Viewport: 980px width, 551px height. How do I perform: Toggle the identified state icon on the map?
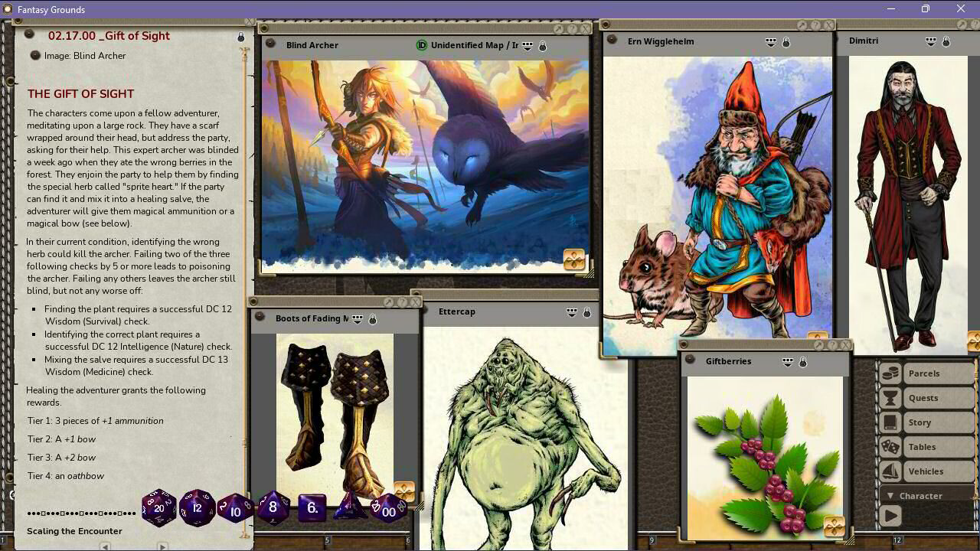421,46
